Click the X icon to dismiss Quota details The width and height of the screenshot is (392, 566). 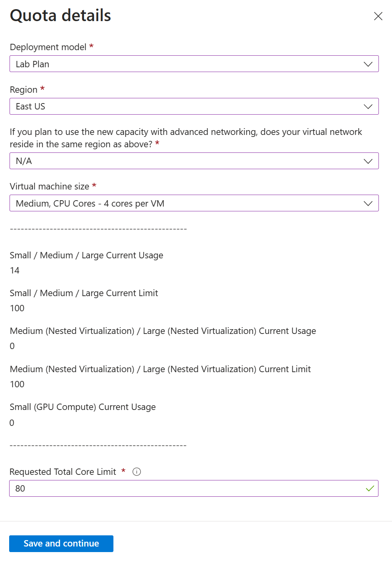tap(378, 16)
